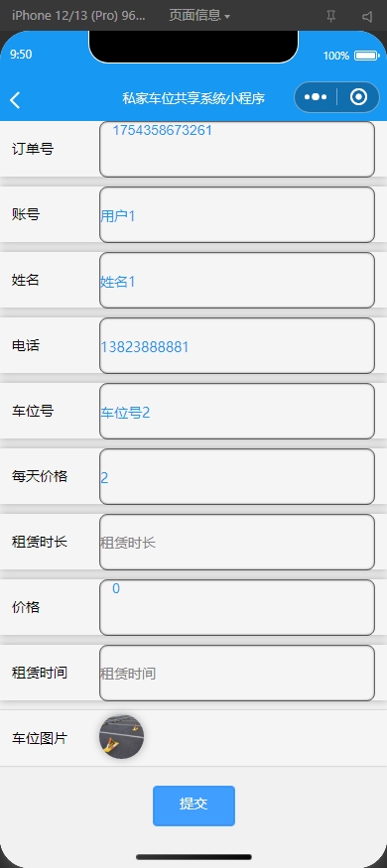
Task: Tap the 车位图片 parking thumbnail
Action: coord(122,737)
